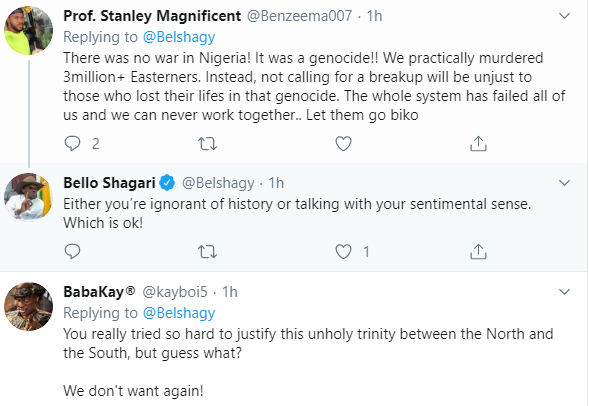Expand chevron menu on Bello Shagari's tweet

click(x=565, y=183)
